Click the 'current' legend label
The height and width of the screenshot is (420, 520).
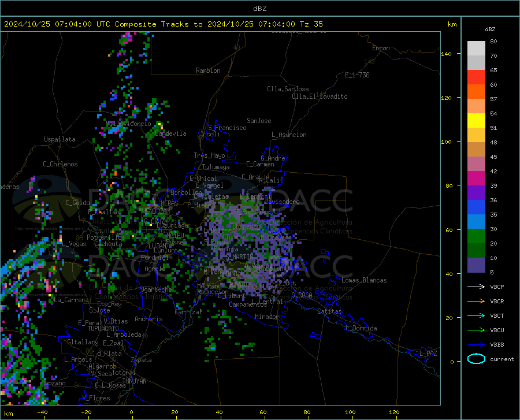tap(502, 359)
